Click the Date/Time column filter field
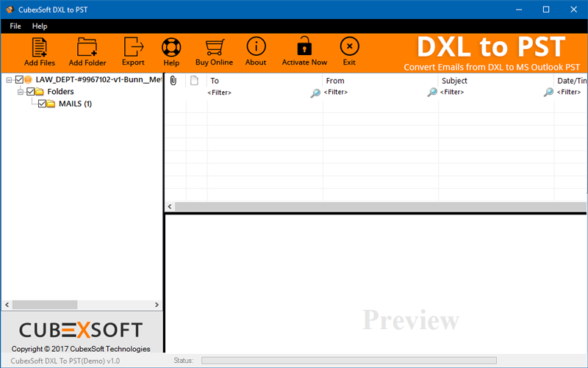Image resolution: width=588 pixels, height=368 pixels. [x=571, y=93]
